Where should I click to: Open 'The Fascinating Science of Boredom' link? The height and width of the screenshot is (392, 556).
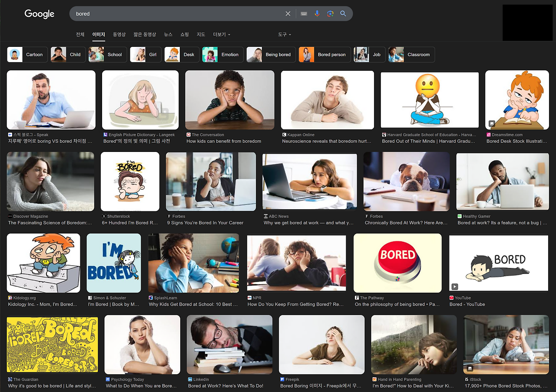tap(50, 223)
